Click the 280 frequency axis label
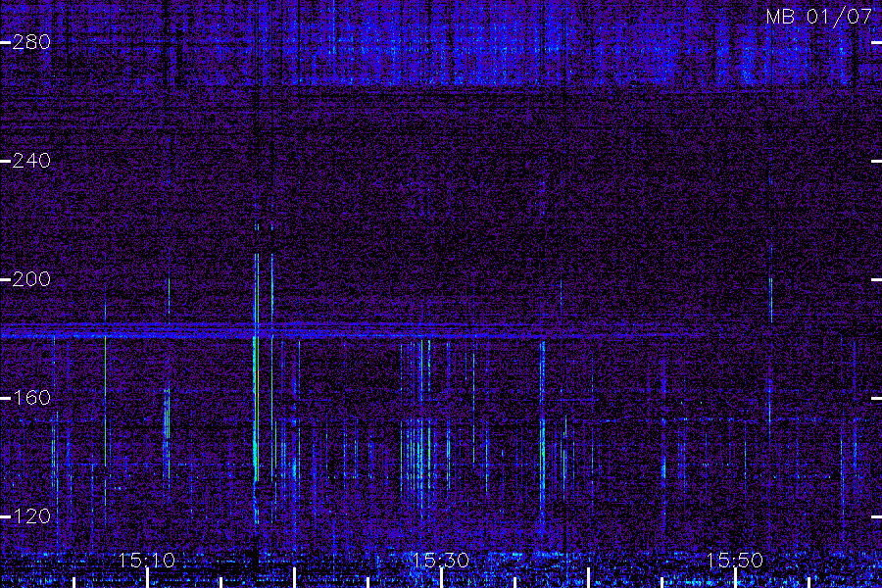The height and width of the screenshot is (588, 882). [31, 42]
